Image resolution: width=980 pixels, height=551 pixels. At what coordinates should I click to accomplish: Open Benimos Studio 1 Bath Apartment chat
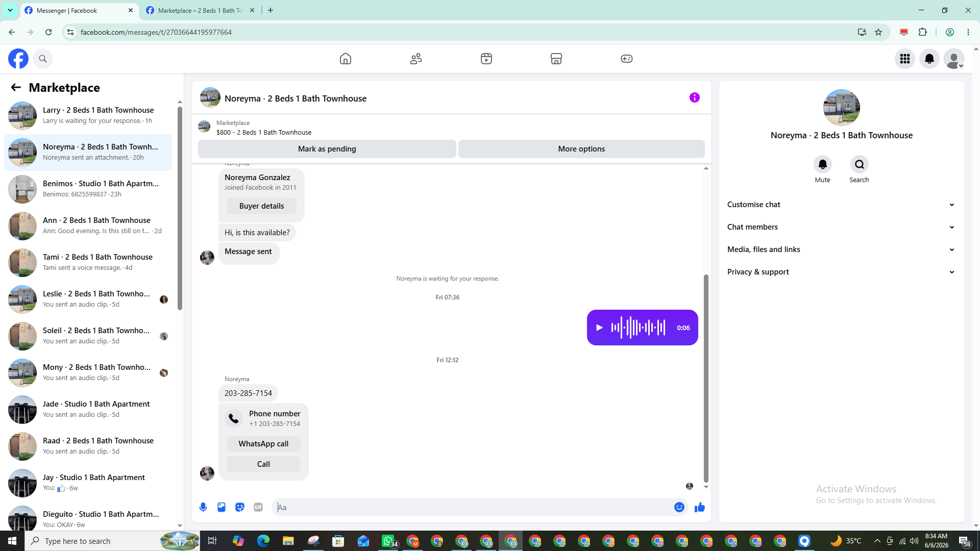[88, 189]
